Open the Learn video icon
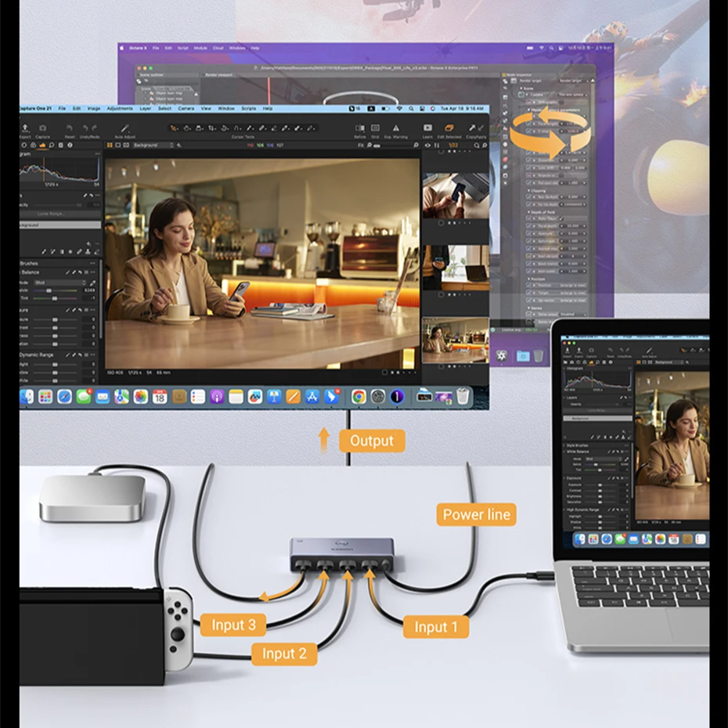Viewport: 728px width, 728px height. (x=427, y=128)
